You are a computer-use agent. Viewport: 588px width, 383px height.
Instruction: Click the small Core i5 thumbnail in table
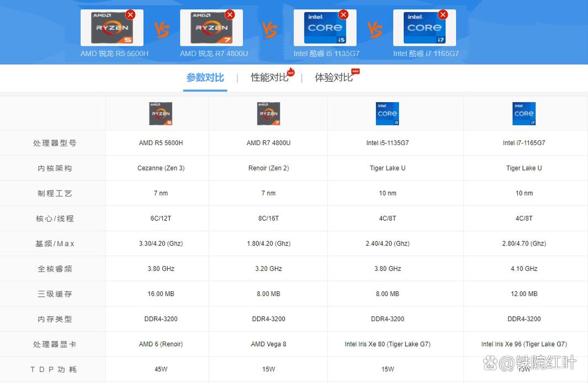(387, 114)
